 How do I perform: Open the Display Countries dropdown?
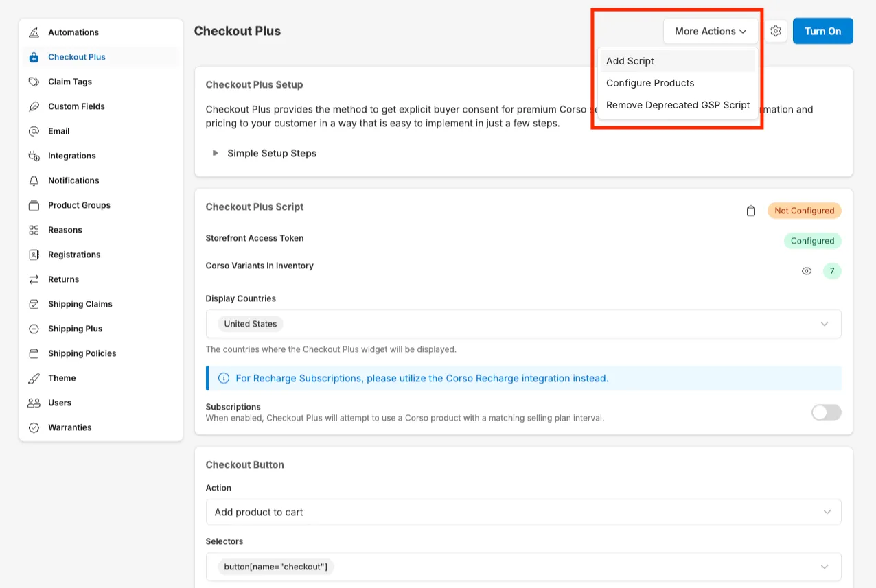click(825, 324)
